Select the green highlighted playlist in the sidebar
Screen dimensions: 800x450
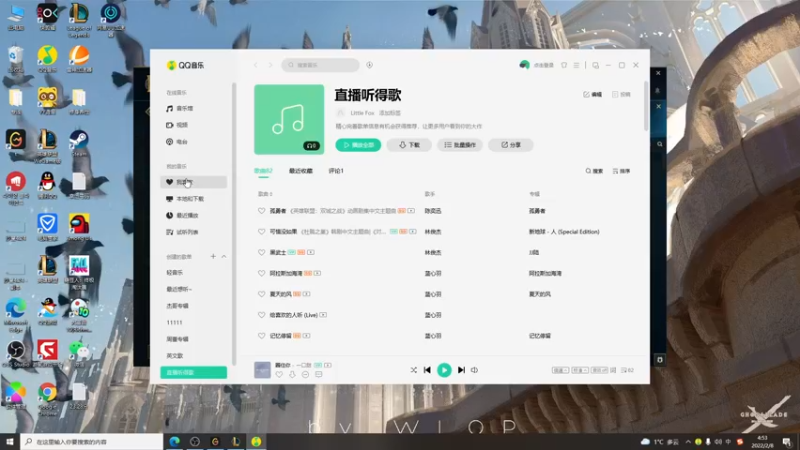pyautogui.click(x=193, y=372)
